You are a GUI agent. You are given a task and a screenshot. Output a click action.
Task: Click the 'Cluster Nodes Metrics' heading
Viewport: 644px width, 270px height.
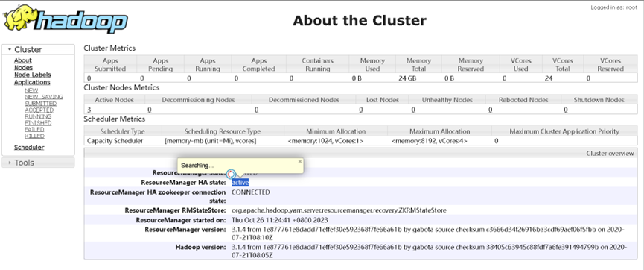point(121,87)
